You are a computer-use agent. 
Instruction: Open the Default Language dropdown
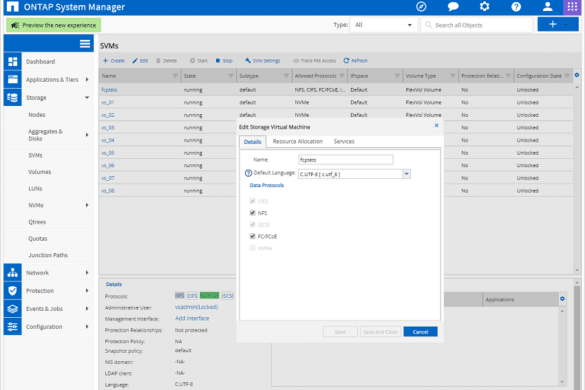point(406,174)
